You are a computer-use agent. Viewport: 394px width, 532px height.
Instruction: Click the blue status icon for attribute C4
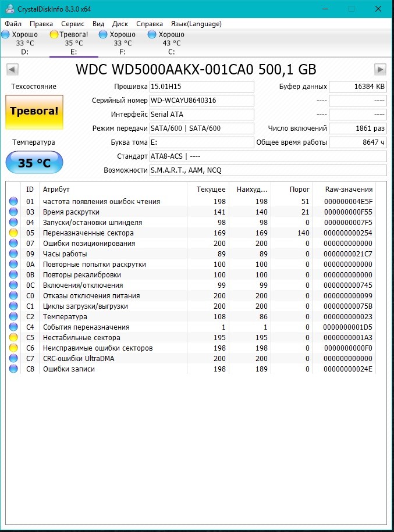click(13, 327)
